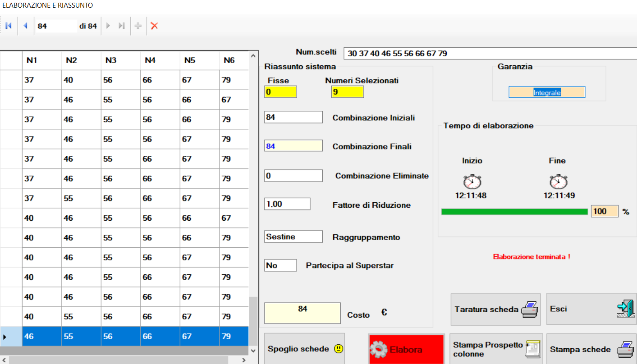Click the record position field showing 84

point(57,26)
